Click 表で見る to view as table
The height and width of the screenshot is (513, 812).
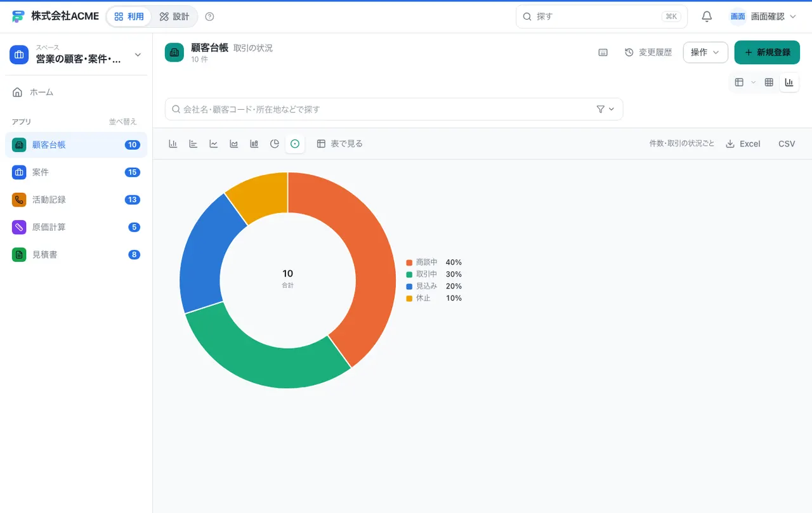click(340, 144)
